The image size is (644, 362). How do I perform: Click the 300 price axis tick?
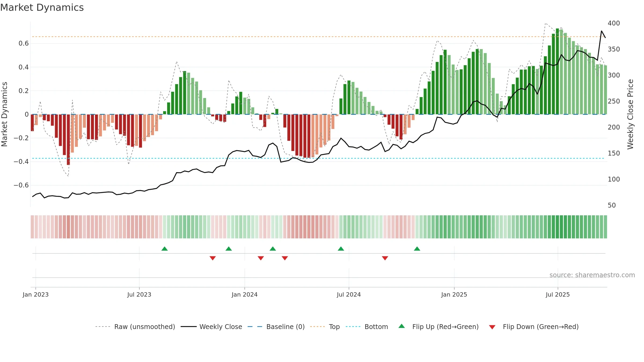pyautogui.click(x=614, y=75)
